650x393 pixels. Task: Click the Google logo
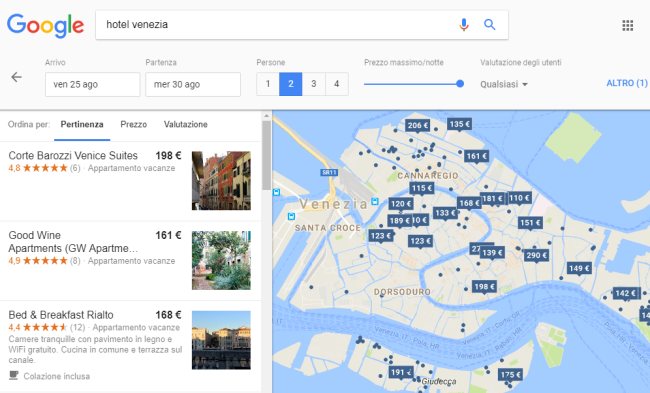click(46, 25)
